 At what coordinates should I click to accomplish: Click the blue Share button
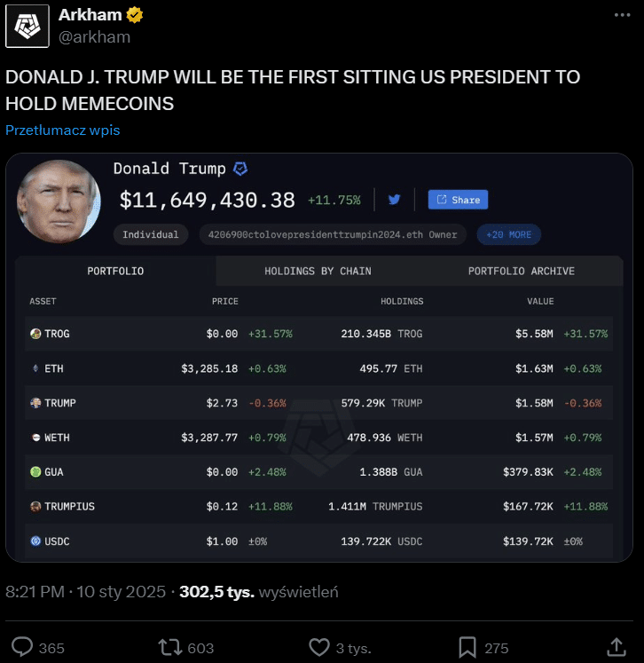point(458,200)
